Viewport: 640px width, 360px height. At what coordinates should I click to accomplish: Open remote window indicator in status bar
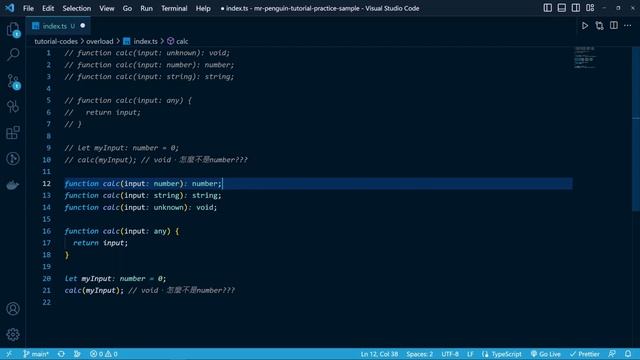[9, 354]
